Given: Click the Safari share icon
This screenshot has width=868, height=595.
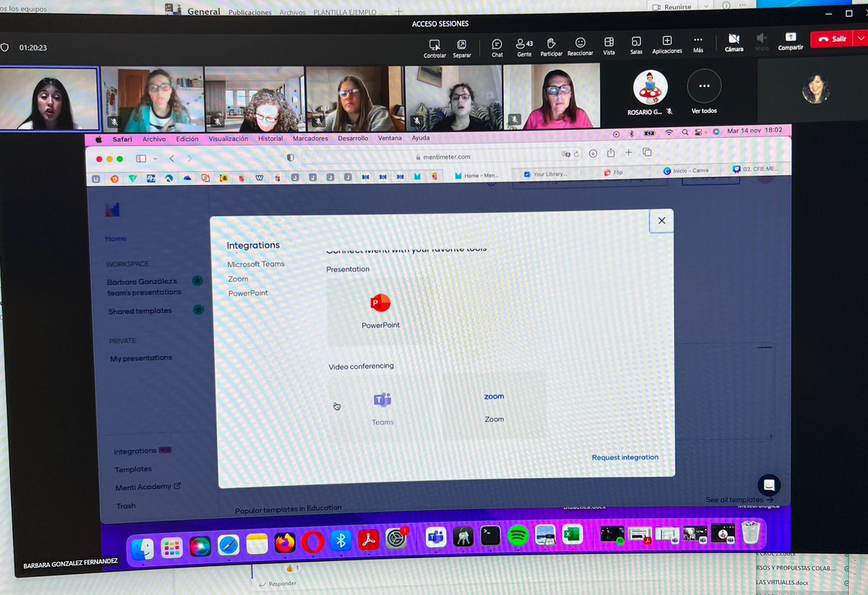Looking at the screenshot, I should pos(610,153).
